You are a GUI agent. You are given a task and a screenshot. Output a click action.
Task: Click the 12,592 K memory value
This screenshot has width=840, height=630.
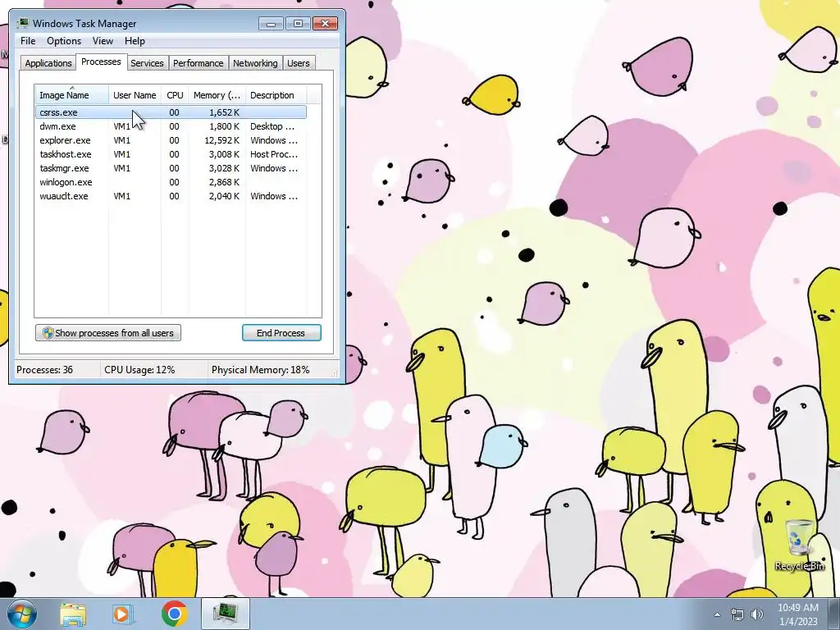pyautogui.click(x=221, y=140)
